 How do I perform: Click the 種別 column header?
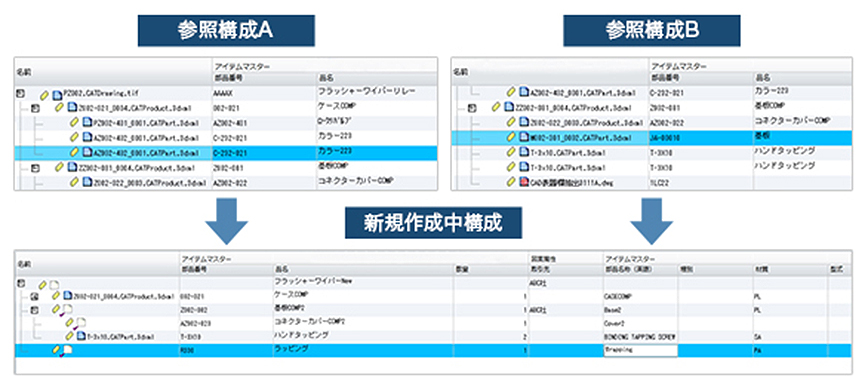coord(686,269)
